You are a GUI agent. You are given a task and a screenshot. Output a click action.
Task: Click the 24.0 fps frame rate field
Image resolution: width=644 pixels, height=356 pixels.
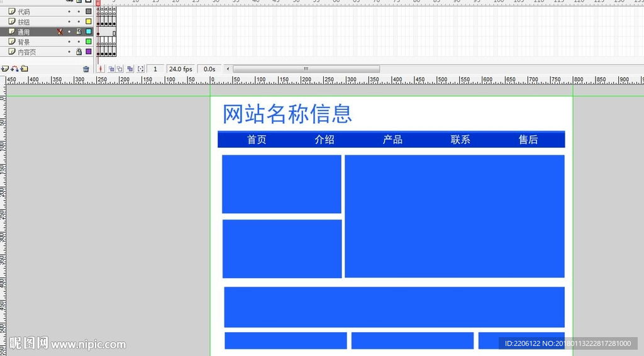tap(180, 69)
